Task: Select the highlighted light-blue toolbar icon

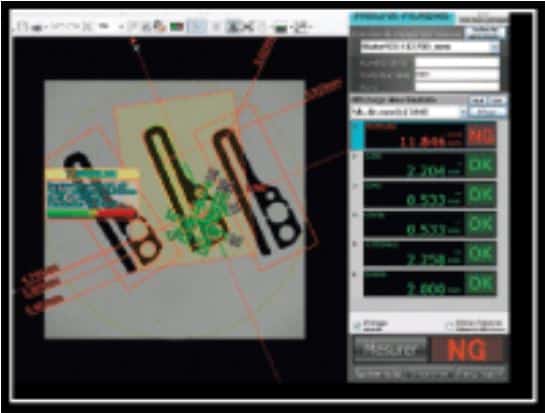Action: coord(197,26)
